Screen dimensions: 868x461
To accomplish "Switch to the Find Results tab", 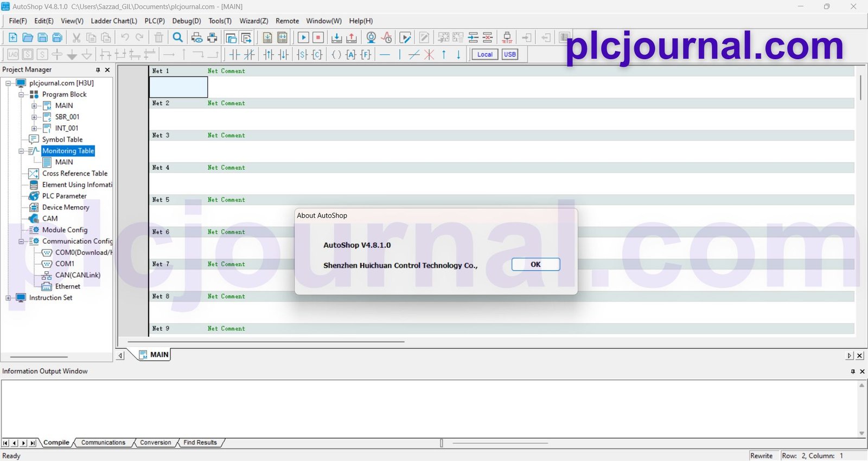I will click(200, 443).
